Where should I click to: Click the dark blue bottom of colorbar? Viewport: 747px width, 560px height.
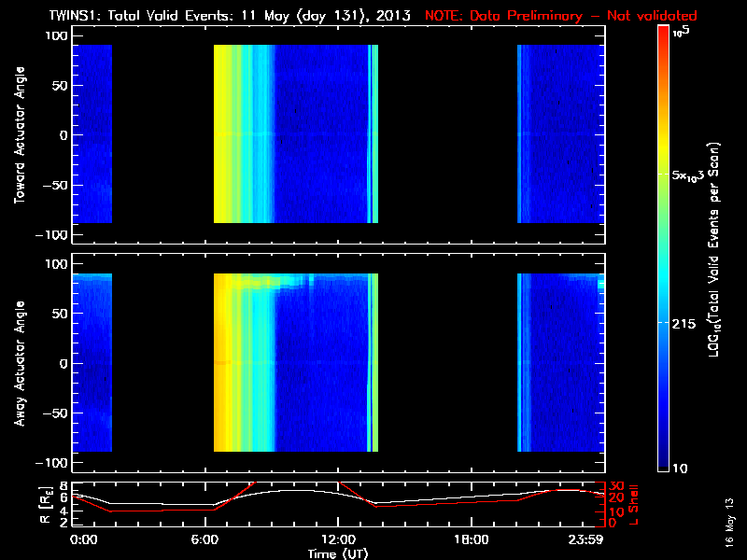click(663, 462)
